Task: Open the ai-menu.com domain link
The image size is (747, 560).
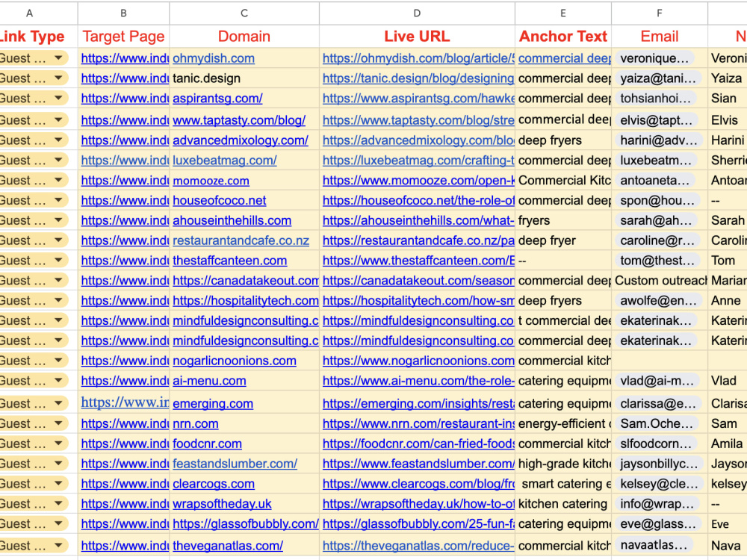Action: 210,381
